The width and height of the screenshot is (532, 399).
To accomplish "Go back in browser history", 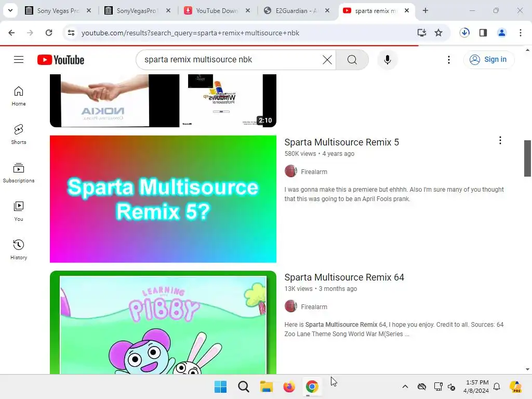I will tap(11, 33).
